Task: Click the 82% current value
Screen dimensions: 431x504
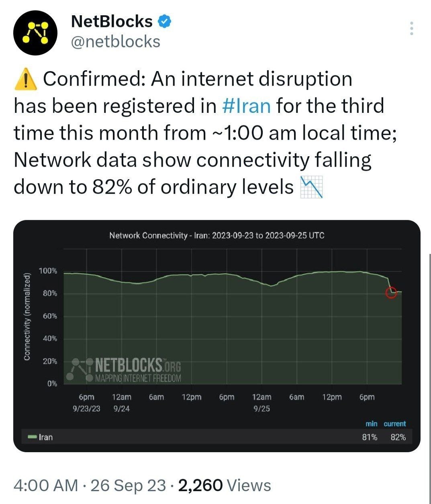Action: coord(398,437)
